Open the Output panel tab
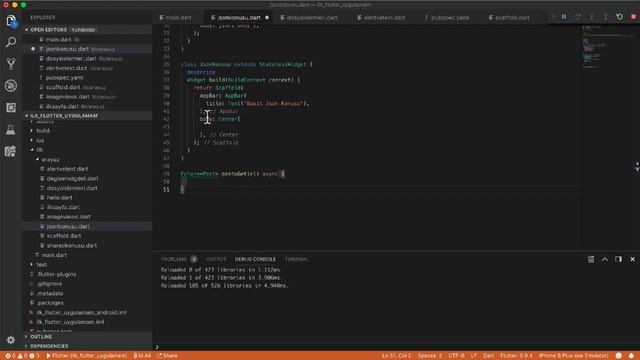640x360 pixels. [x=216, y=259]
